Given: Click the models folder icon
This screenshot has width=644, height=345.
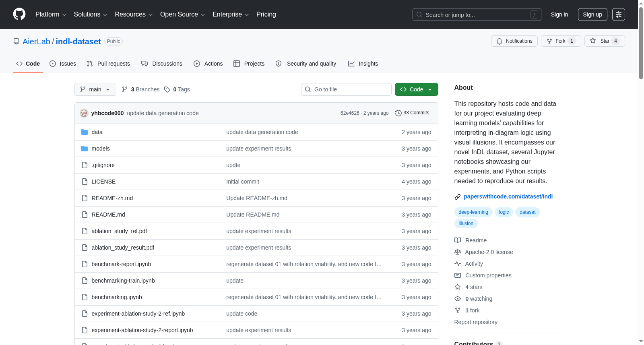Looking at the screenshot, I should (85, 149).
